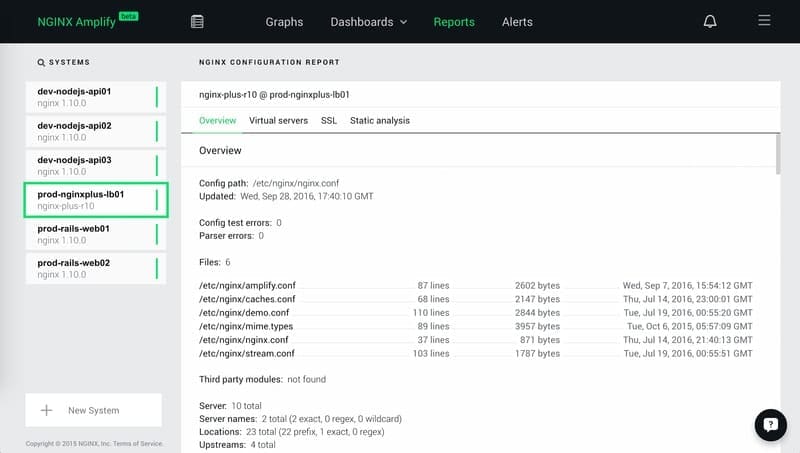Select system prod-rails-web02
Screen dimensions: 800x453
click(96, 268)
